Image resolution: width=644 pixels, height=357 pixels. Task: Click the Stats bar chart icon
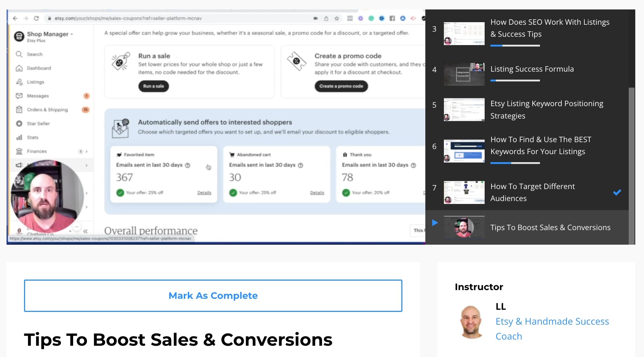[x=19, y=137]
